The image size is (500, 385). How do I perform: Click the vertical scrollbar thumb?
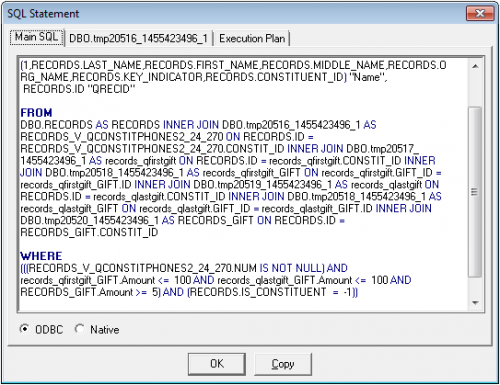tap(475, 192)
